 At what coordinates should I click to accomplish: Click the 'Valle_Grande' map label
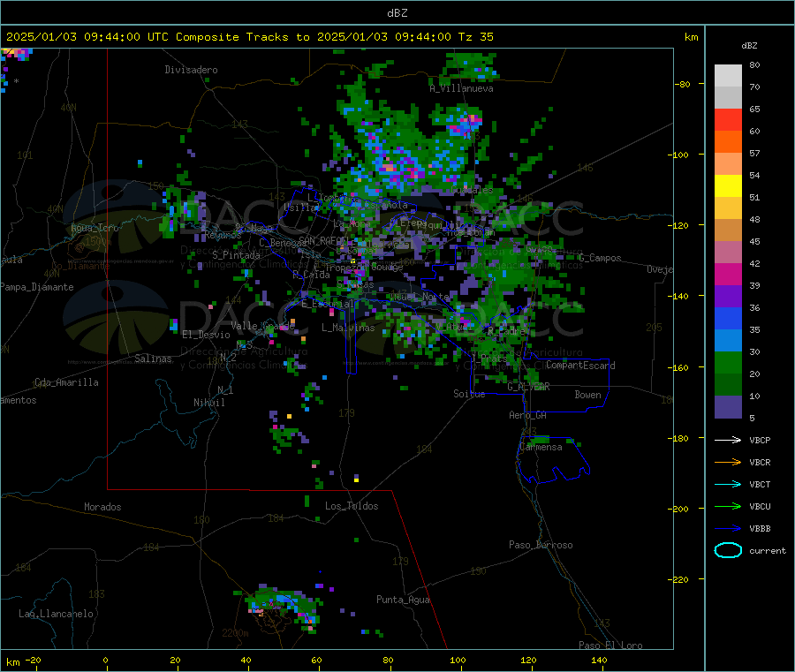tap(262, 326)
